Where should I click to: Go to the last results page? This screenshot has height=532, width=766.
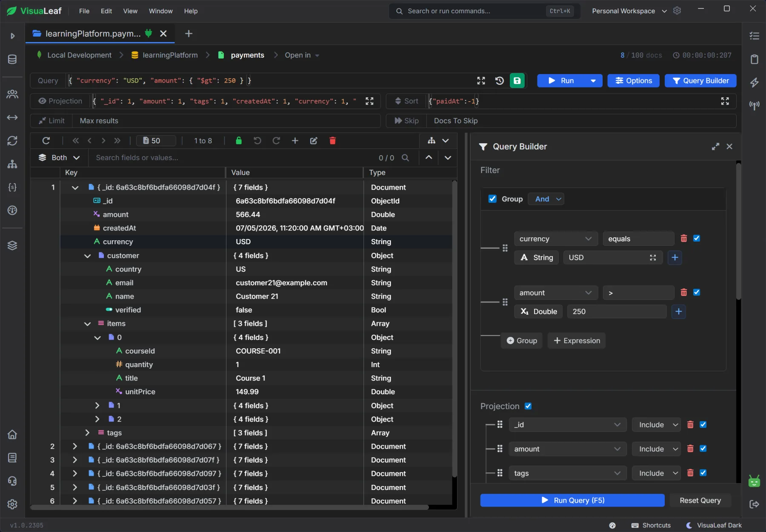coord(117,141)
